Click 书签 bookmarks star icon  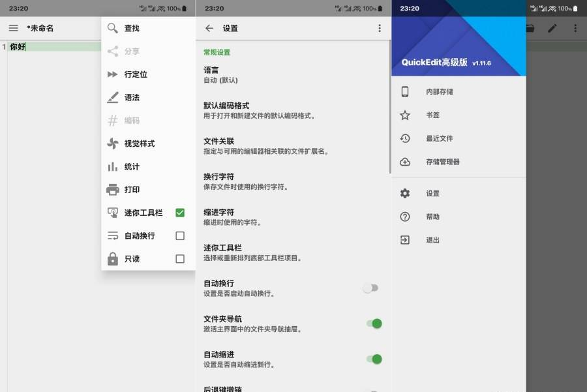(x=405, y=115)
